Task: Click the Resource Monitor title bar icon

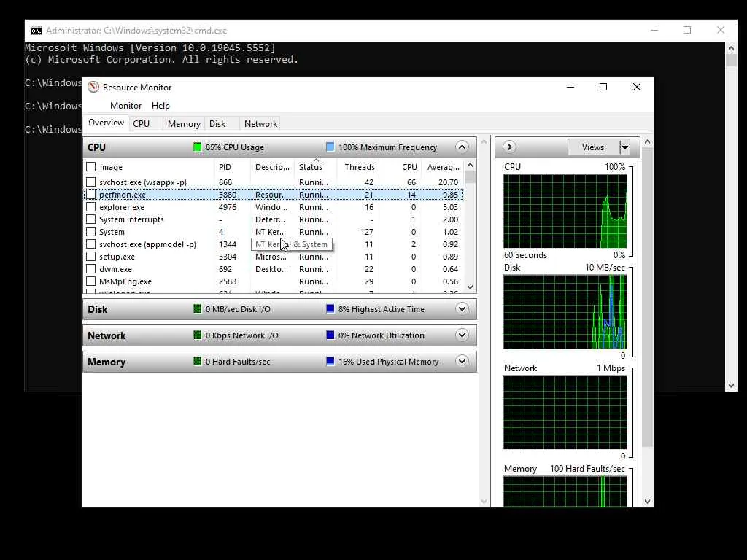Action: pyautogui.click(x=93, y=87)
